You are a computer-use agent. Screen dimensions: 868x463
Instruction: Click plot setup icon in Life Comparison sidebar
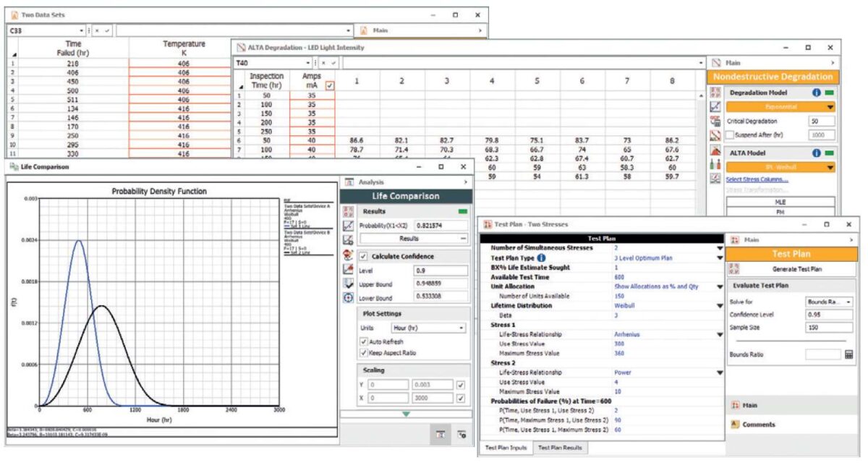(348, 240)
